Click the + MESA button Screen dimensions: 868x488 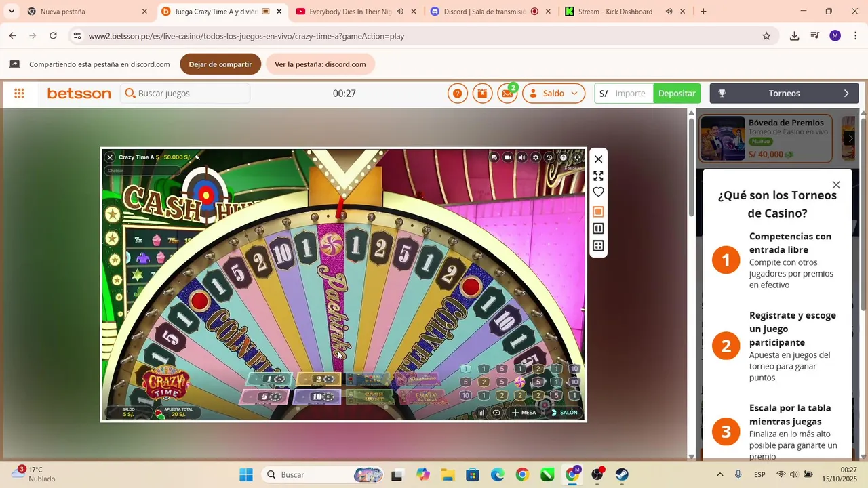(524, 413)
